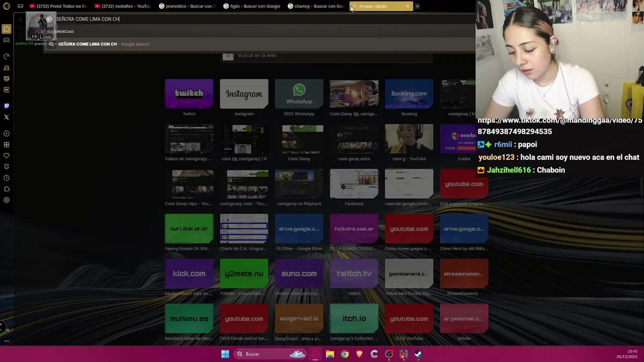
Task: Open the pinboards pin icon in sidebar
Action: tap(7, 167)
